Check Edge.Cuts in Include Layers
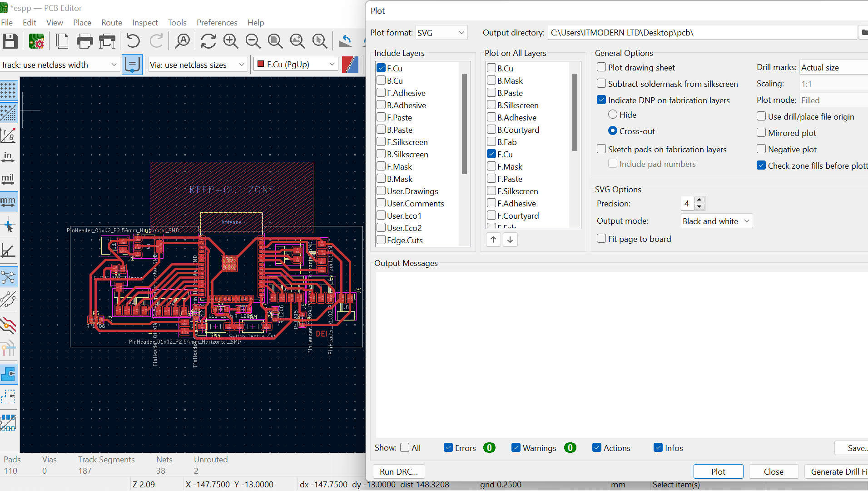 coord(381,240)
